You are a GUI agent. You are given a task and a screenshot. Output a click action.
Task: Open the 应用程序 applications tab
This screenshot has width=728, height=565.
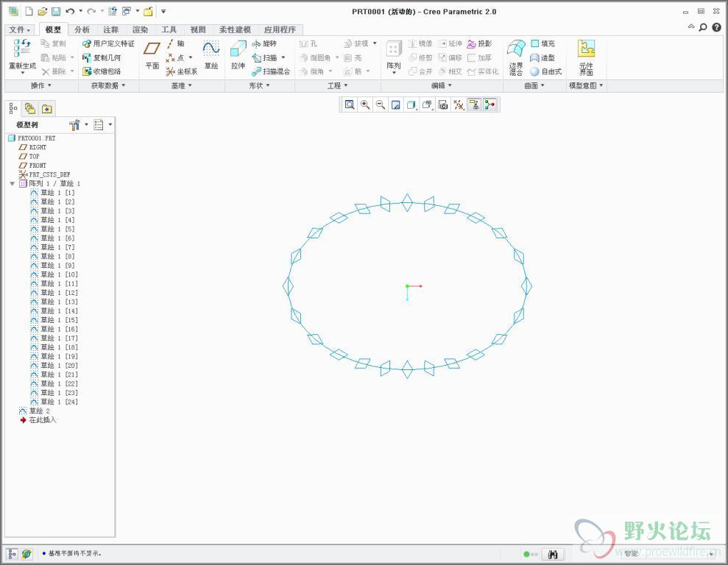pos(280,29)
